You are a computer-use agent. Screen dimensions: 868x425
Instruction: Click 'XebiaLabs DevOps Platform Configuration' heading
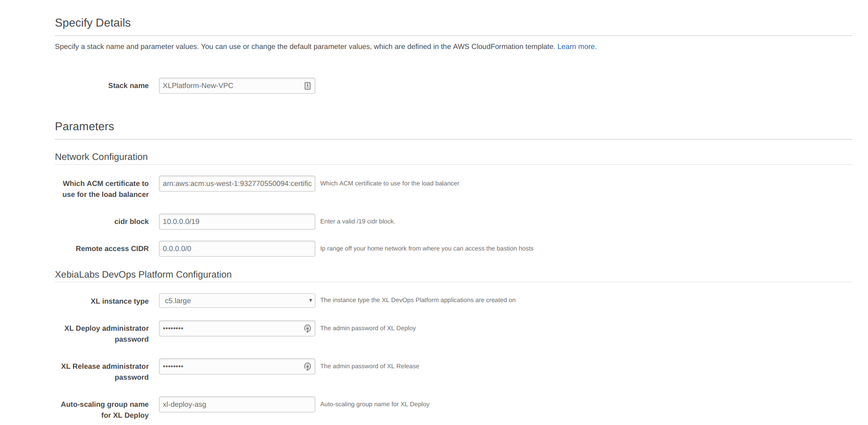point(143,274)
